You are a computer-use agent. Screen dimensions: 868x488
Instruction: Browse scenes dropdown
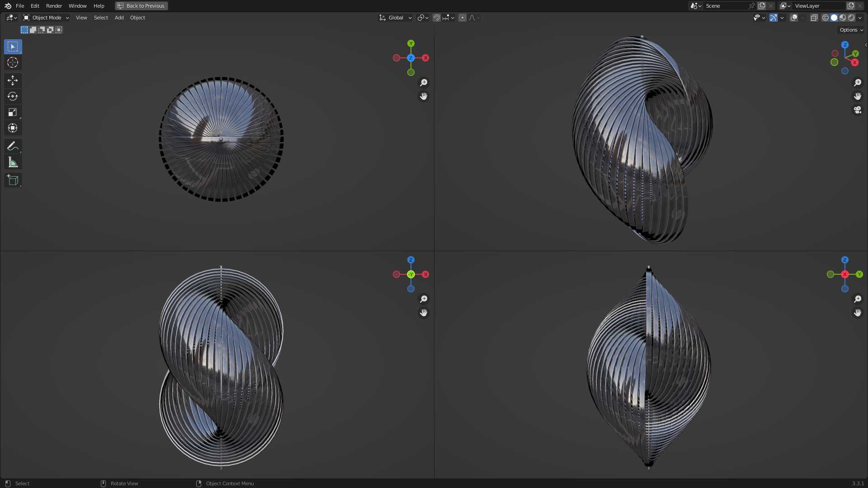[696, 6]
